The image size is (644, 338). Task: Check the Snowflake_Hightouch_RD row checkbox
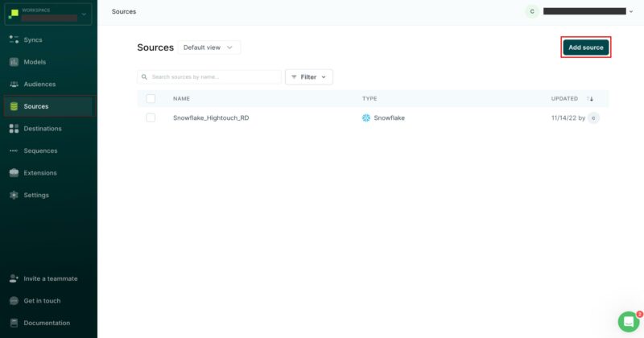pyautogui.click(x=151, y=117)
